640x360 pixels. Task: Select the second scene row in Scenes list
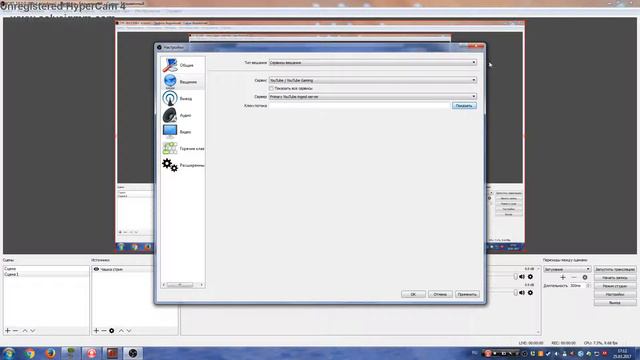46,275
